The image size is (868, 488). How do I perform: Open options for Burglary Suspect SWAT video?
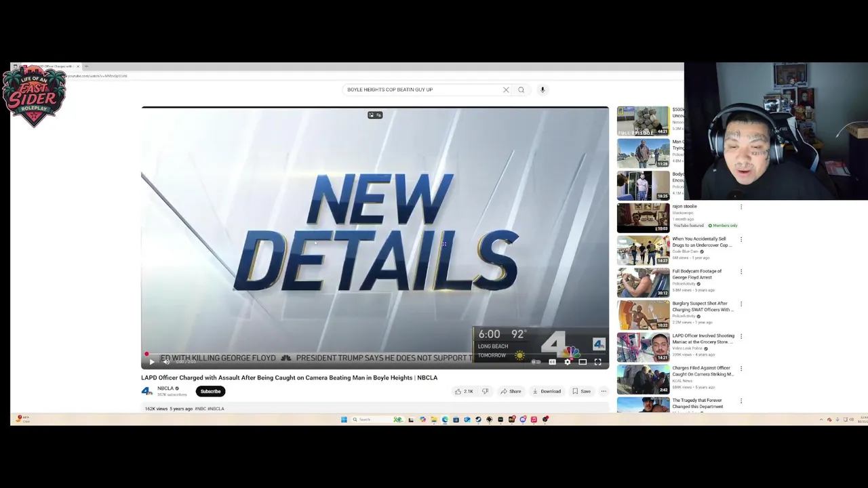741,304
